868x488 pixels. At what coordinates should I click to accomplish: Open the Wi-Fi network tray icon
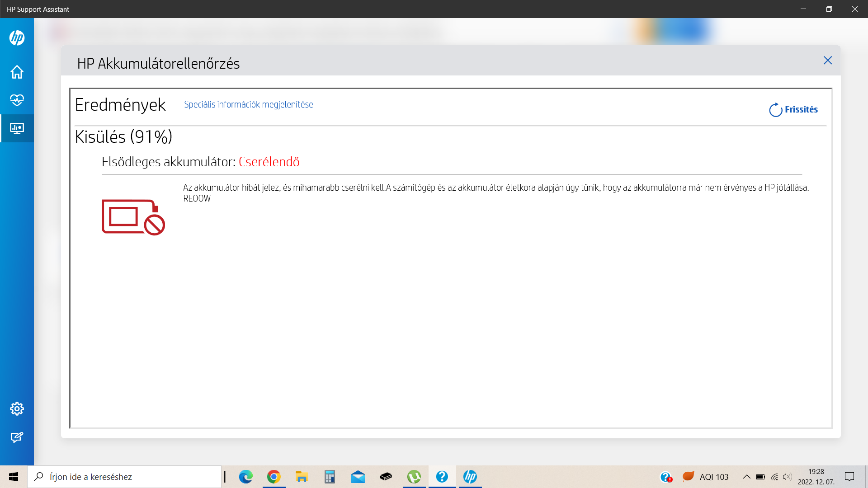click(x=774, y=477)
